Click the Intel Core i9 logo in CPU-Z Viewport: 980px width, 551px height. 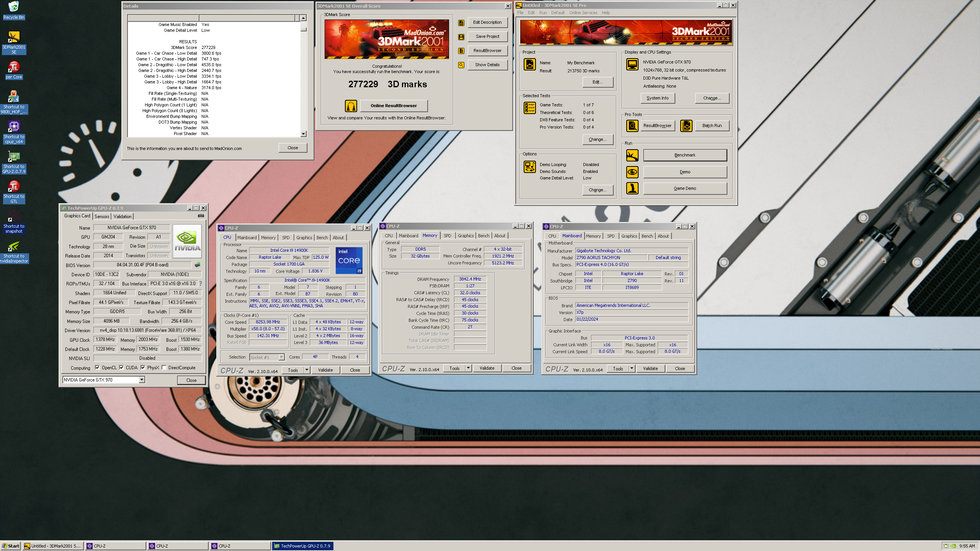349,261
